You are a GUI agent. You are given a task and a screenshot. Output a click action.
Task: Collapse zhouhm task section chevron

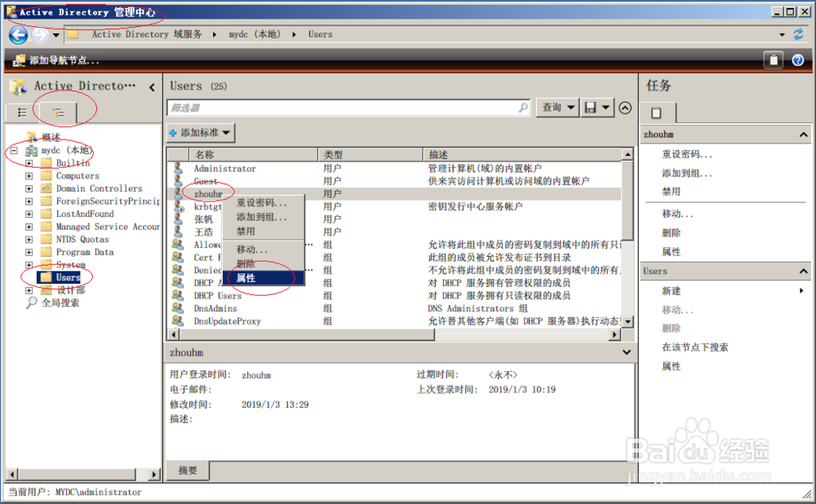(804, 135)
